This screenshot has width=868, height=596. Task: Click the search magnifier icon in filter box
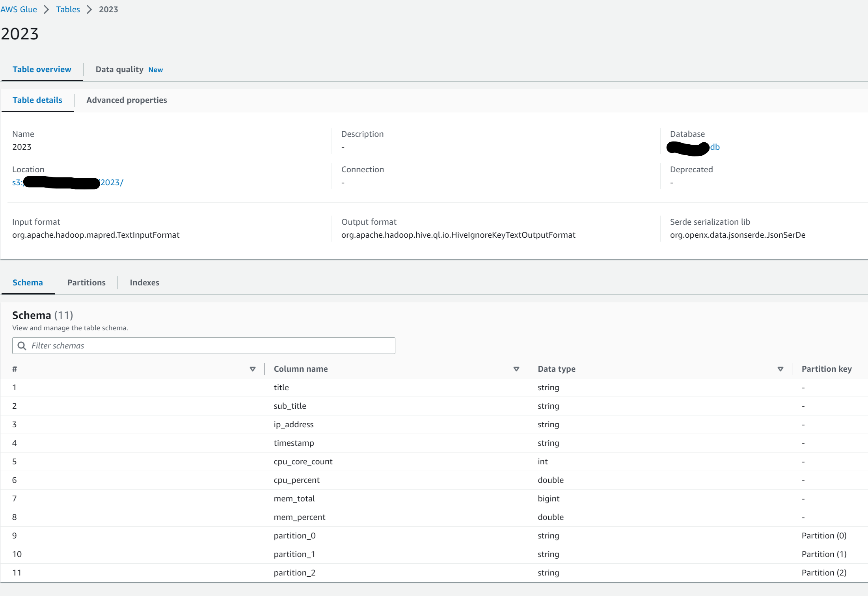[22, 346]
